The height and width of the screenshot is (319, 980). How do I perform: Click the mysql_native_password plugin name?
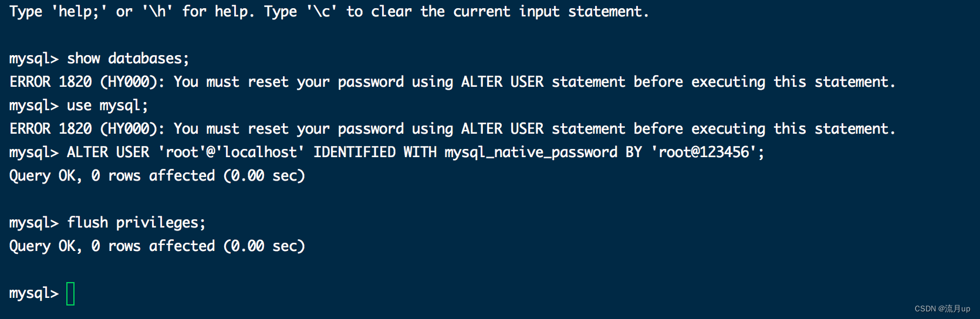click(x=530, y=152)
